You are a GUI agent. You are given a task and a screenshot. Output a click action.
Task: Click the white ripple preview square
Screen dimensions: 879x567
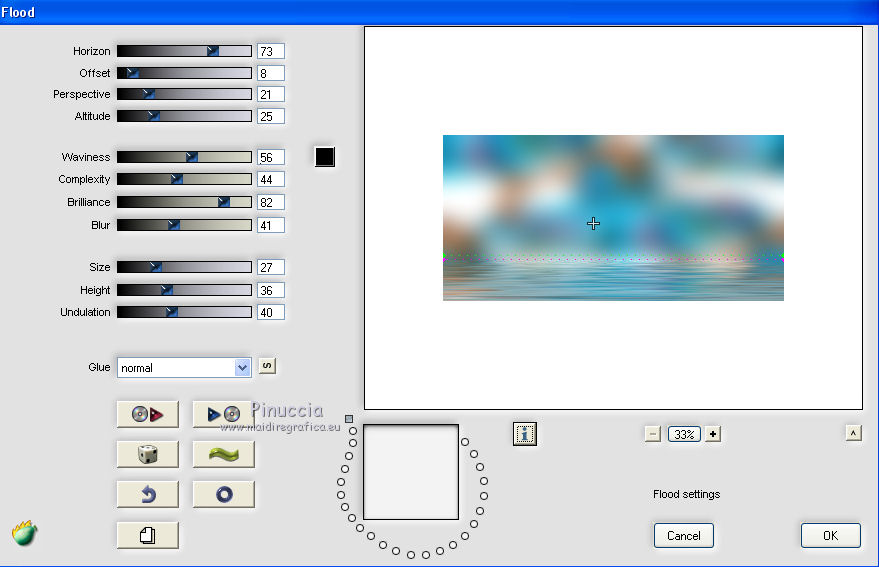click(411, 472)
